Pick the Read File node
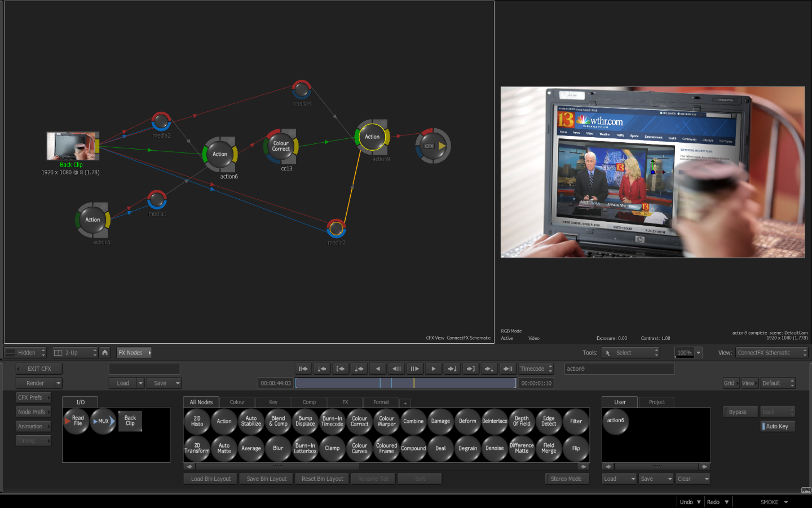The image size is (812, 508). [77, 421]
